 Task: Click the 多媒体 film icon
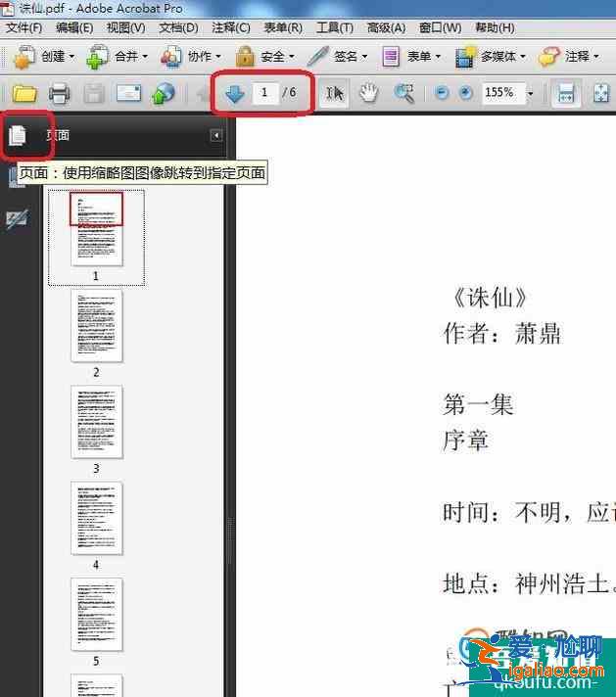point(465,57)
